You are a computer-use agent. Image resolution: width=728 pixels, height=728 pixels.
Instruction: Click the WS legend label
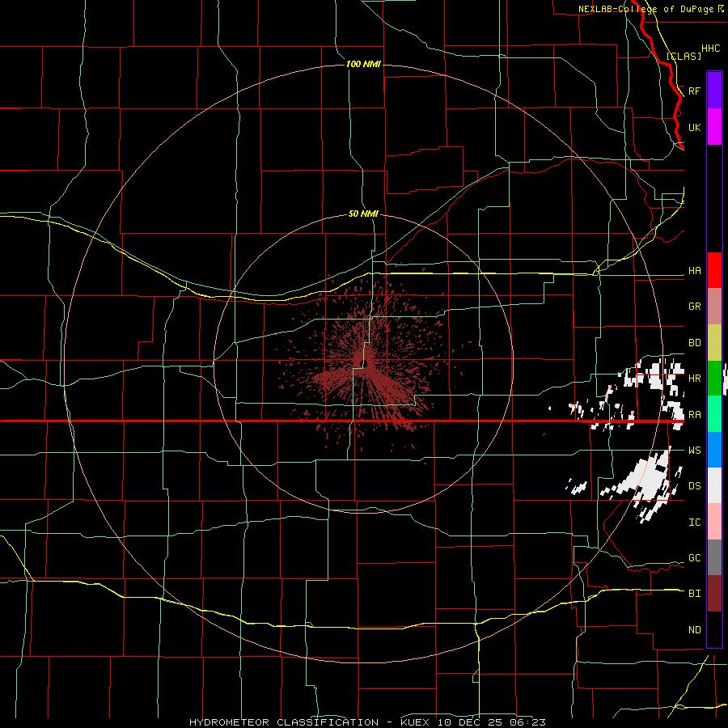click(694, 451)
